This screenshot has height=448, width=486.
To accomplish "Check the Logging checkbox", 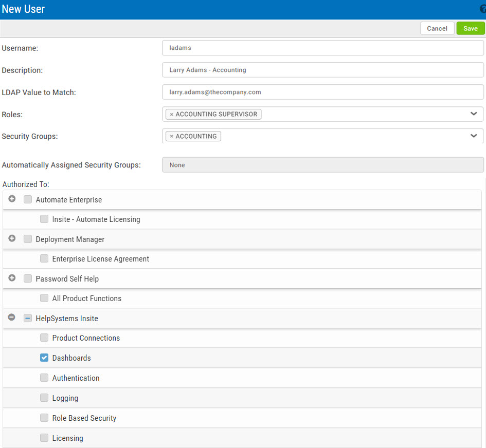I will tap(44, 398).
